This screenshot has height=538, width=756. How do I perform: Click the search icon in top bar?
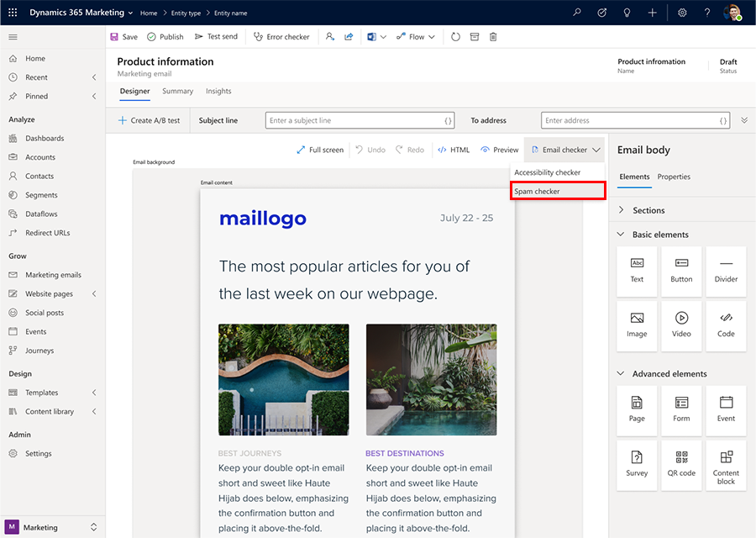click(x=576, y=13)
